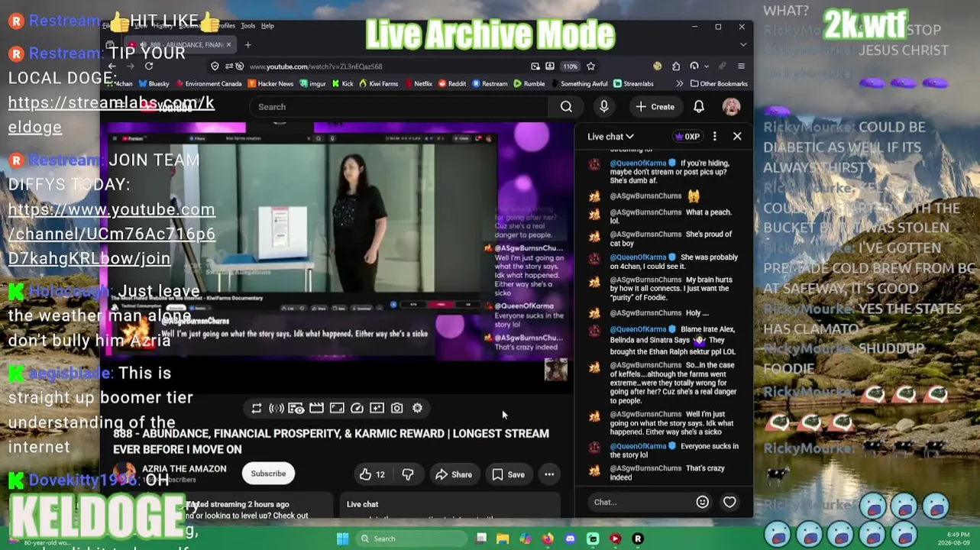The height and width of the screenshot is (550, 980).
Task: Close the 888 - ABUNDANCE browser tab
Action: 228,45
